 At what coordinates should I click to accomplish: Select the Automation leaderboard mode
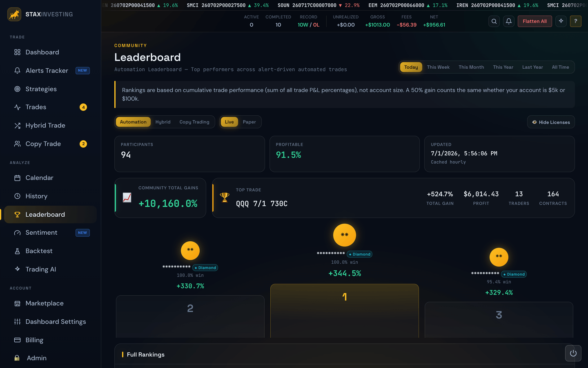133,122
